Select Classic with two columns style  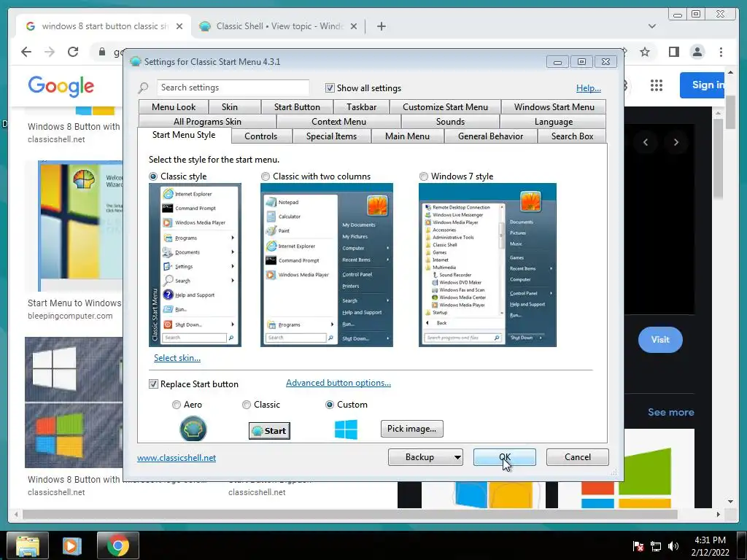266,176
